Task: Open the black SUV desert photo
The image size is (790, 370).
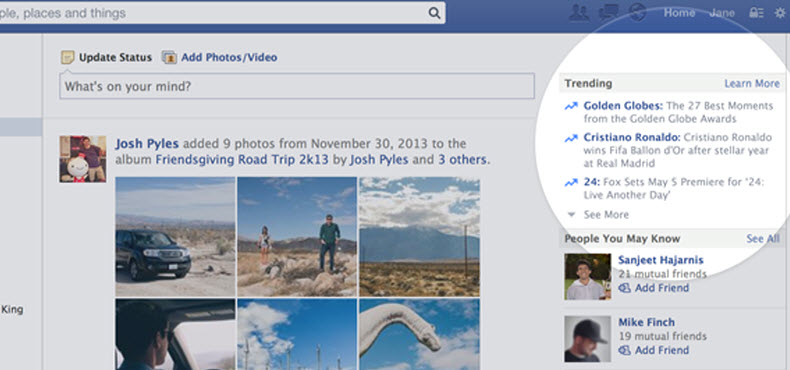Action: tap(175, 236)
